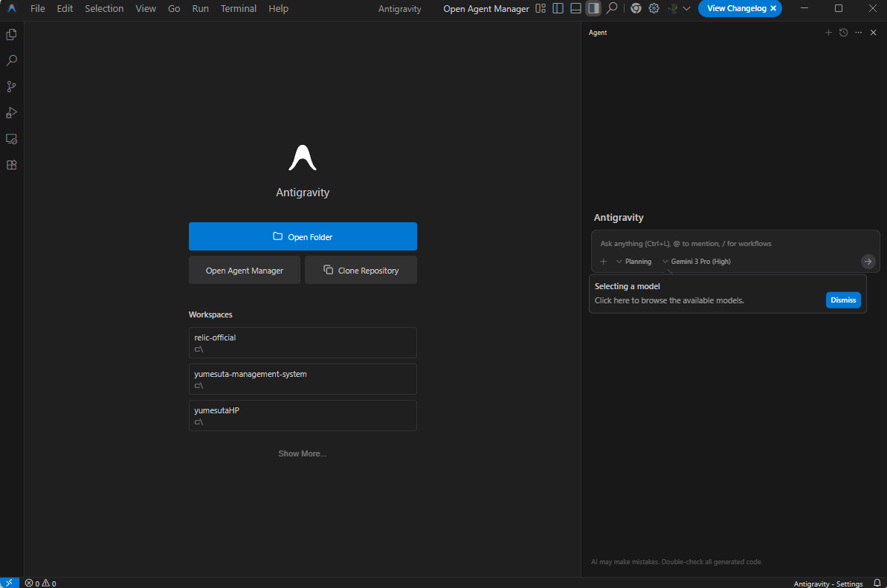Viewport: 887px width, 588px height.
Task: Click the blue Open Folder button
Action: click(x=303, y=236)
